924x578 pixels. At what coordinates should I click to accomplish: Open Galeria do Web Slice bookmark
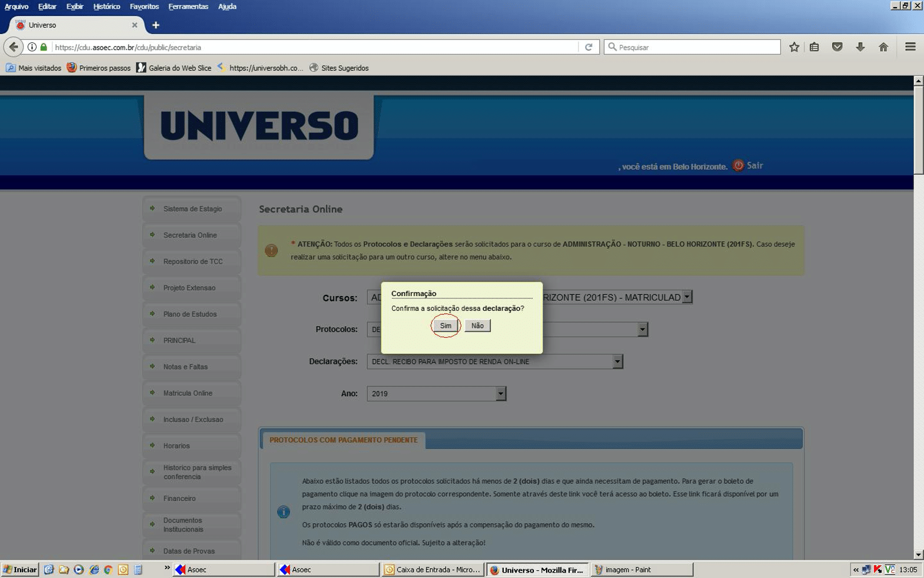point(174,68)
